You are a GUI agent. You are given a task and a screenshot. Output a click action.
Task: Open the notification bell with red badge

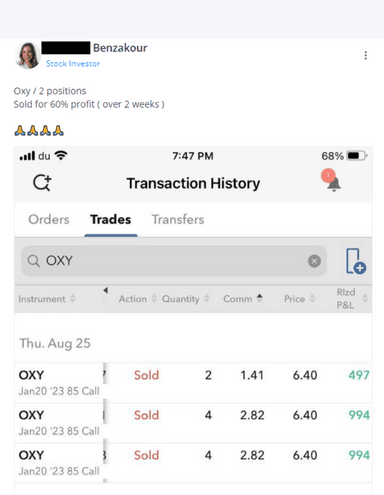click(x=332, y=180)
